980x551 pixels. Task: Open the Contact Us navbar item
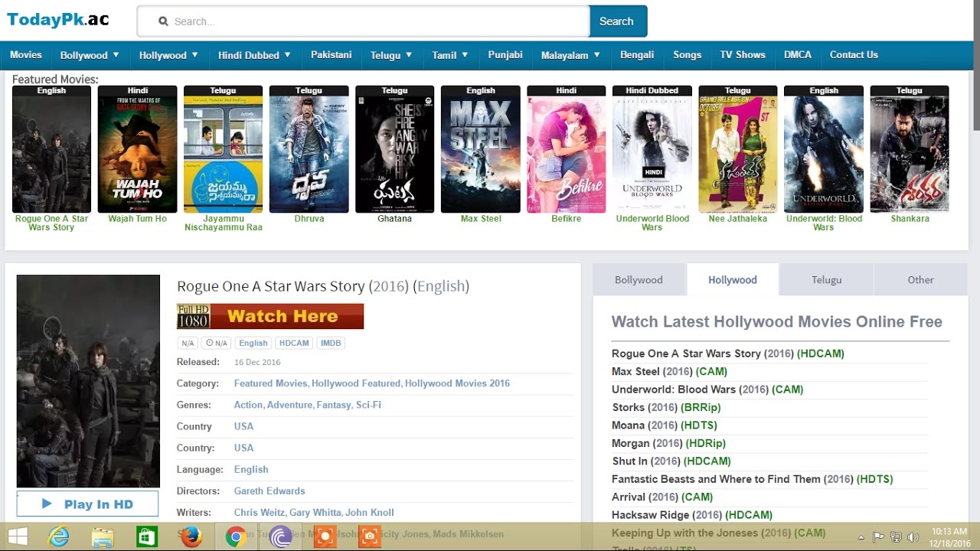click(x=854, y=55)
